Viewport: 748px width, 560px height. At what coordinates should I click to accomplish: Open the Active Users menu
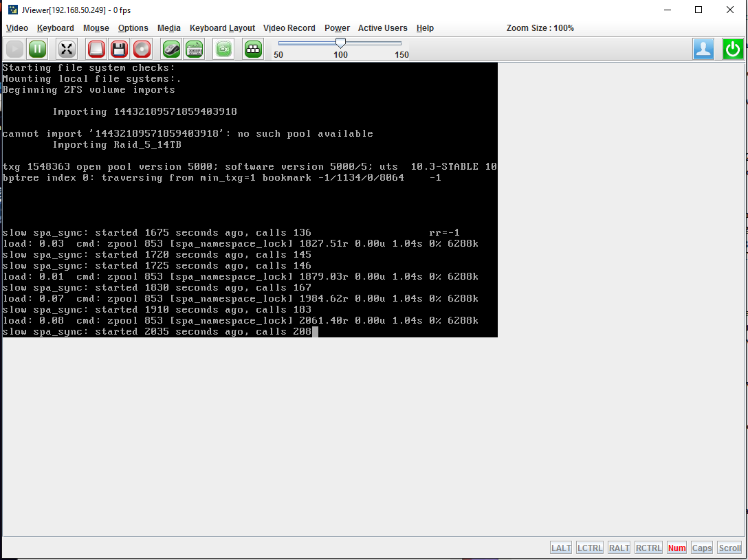tap(382, 28)
